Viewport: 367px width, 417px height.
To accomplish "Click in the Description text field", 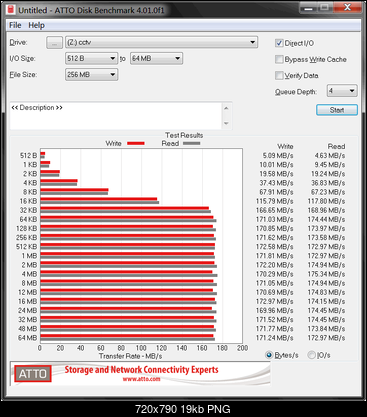I will pyautogui.click(x=116, y=116).
